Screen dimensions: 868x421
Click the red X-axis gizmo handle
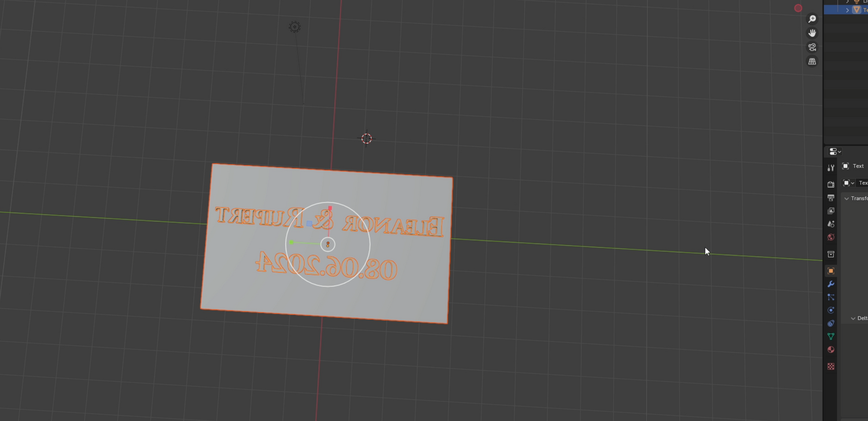pyautogui.click(x=330, y=209)
